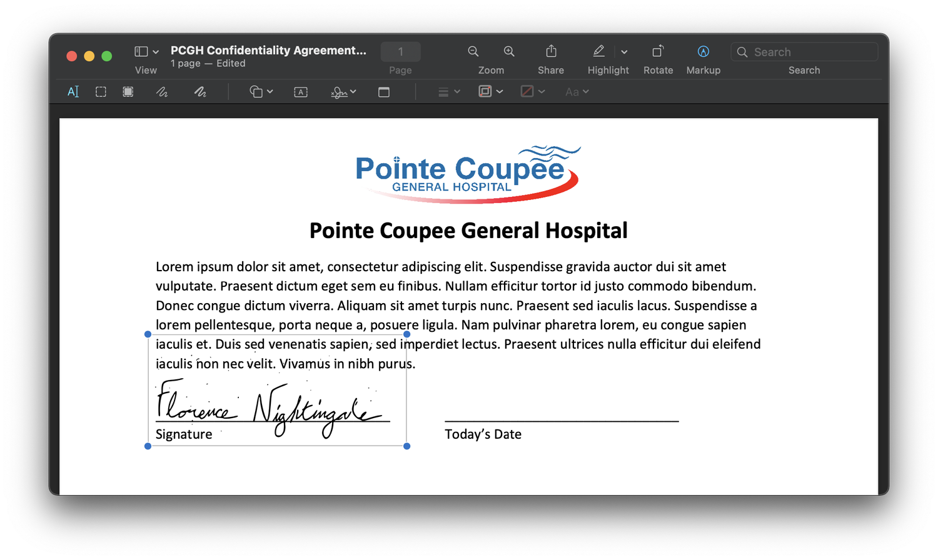Insert a Text box annotation
This screenshot has height=560, width=938.
[301, 92]
